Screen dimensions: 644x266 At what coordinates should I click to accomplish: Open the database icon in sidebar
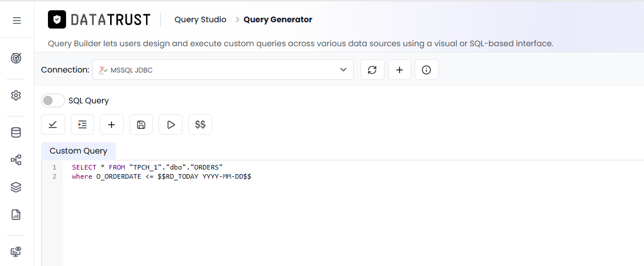16,132
